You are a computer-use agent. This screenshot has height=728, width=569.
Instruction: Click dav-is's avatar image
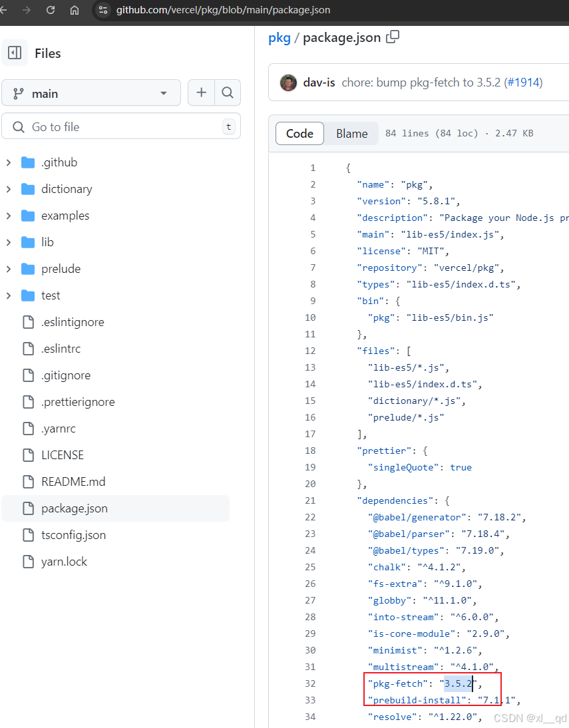coord(288,82)
